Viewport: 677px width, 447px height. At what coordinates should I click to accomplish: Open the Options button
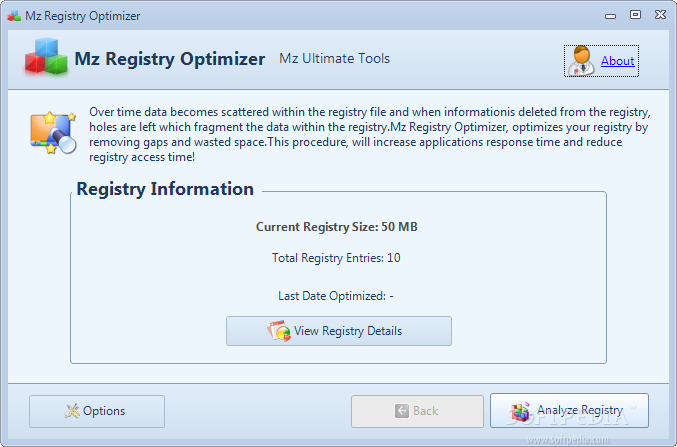[x=97, y=411]
